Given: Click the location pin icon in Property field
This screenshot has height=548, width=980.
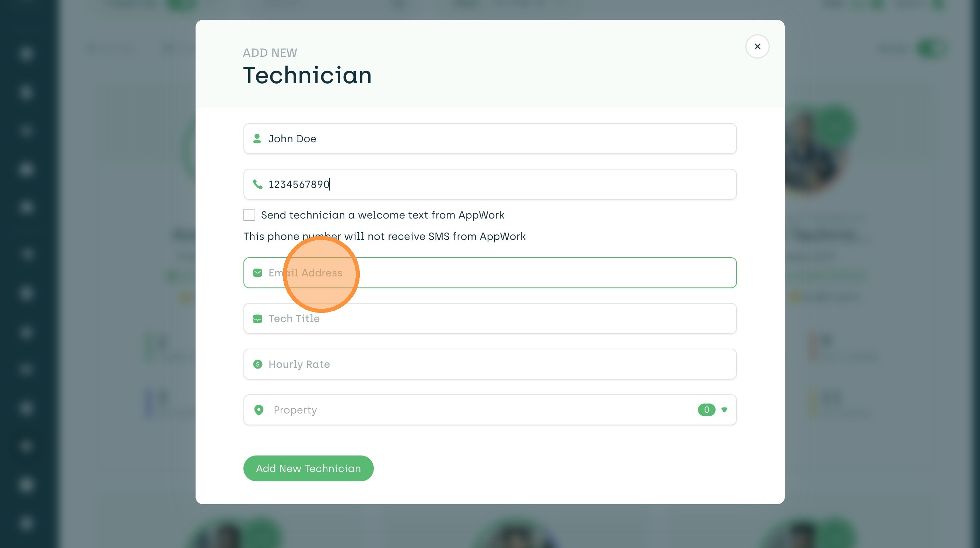Looking at the screenshot, I should pos(259,410).
